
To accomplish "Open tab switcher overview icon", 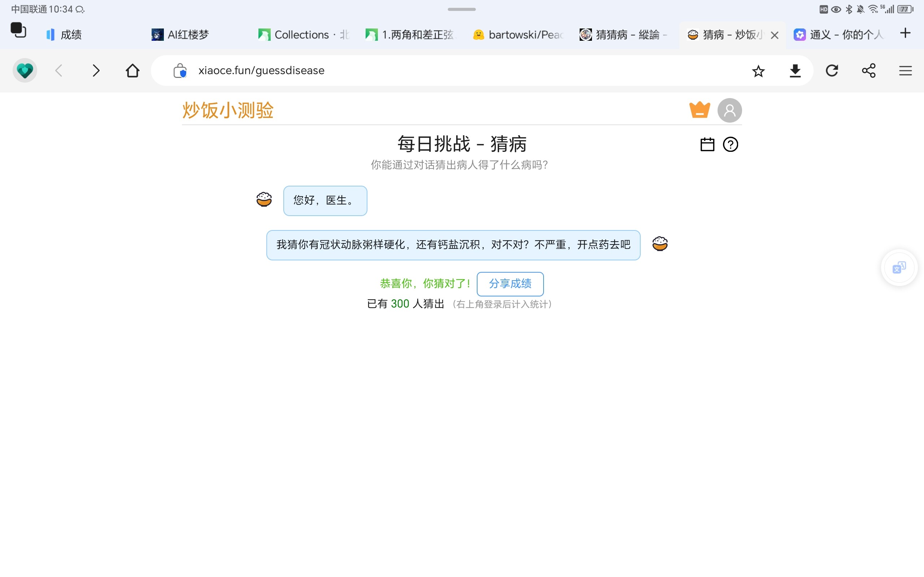I will (18, 31).
